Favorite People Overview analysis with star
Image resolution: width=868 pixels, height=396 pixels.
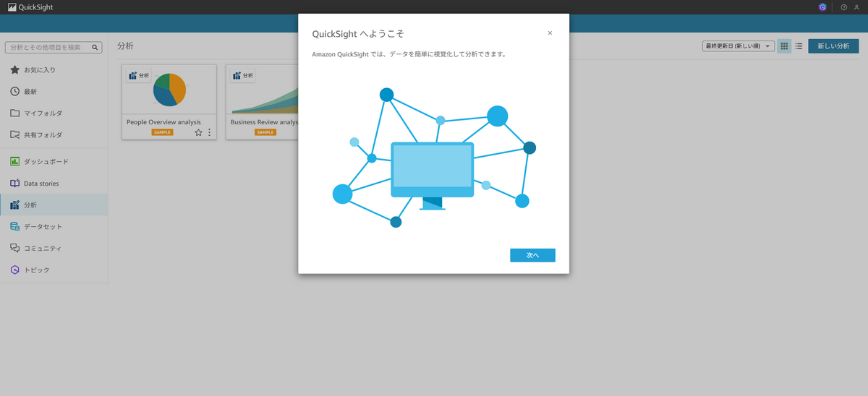(x=198, y=132)
